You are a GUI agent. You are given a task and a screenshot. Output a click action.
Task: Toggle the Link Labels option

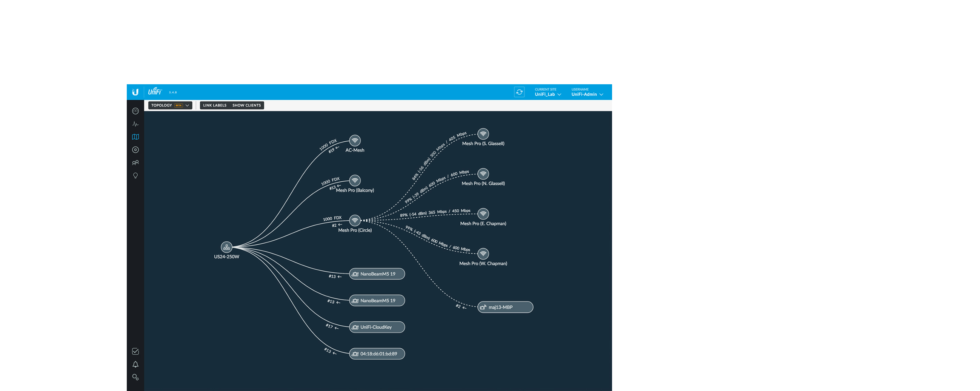215,105
